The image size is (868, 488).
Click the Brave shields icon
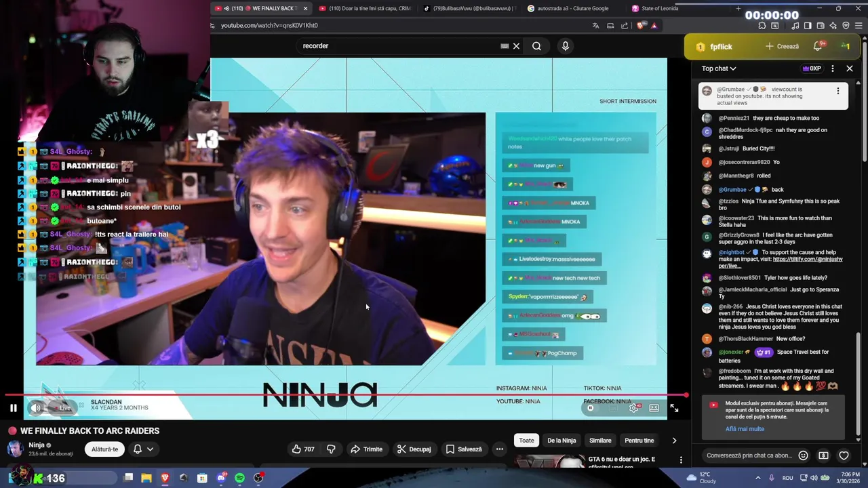(642, 26)
